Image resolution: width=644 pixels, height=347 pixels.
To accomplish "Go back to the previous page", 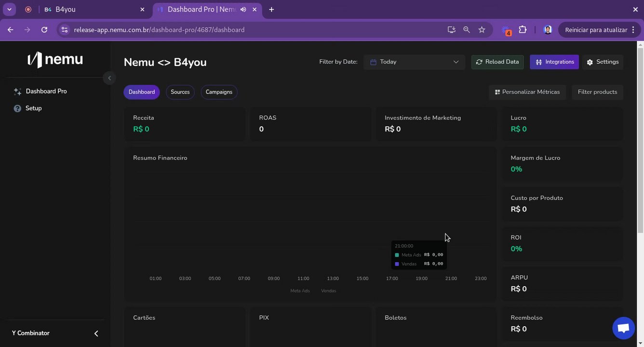I will [x=11, y=29].
